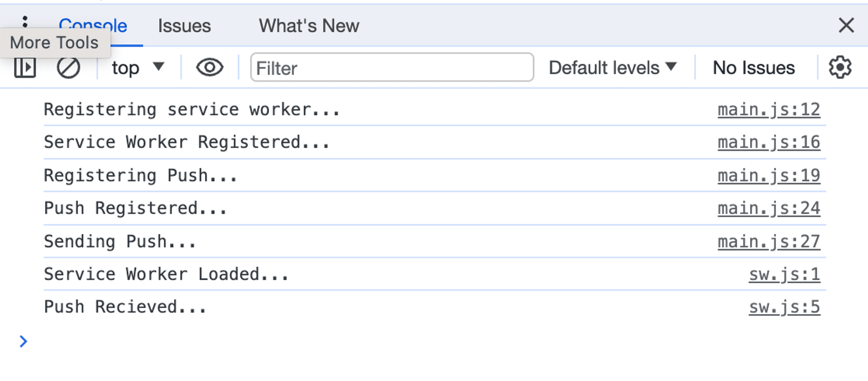This screenshot has width=868, height=381.
Task: Click the More Tools tooltip label
Action: (54, 42)
